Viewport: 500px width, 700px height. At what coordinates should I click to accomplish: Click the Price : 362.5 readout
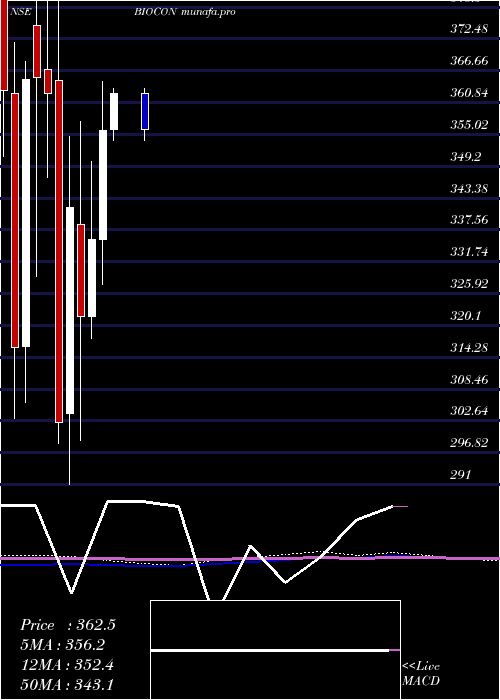[68, 625]
